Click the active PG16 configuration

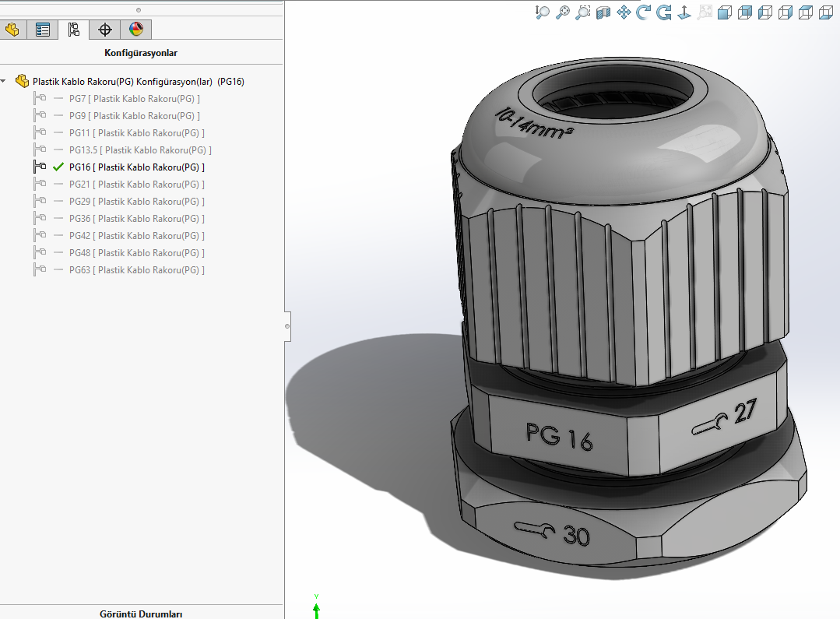pos(136,167)
